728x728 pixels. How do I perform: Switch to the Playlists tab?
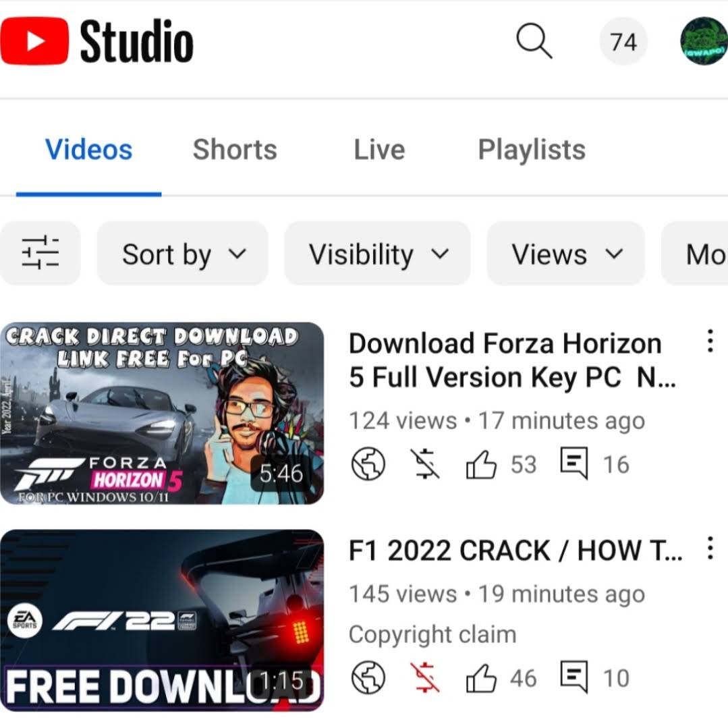click(x=532, y=150)
